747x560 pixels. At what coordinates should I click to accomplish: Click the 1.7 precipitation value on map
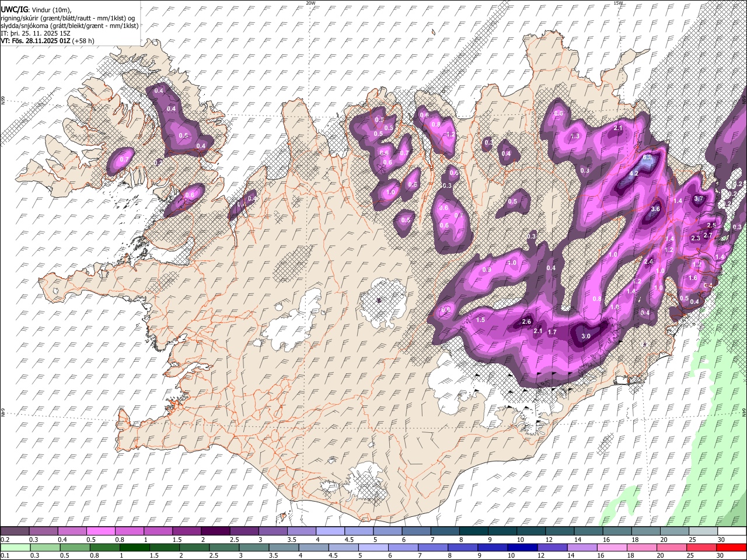tap(553, 332)
